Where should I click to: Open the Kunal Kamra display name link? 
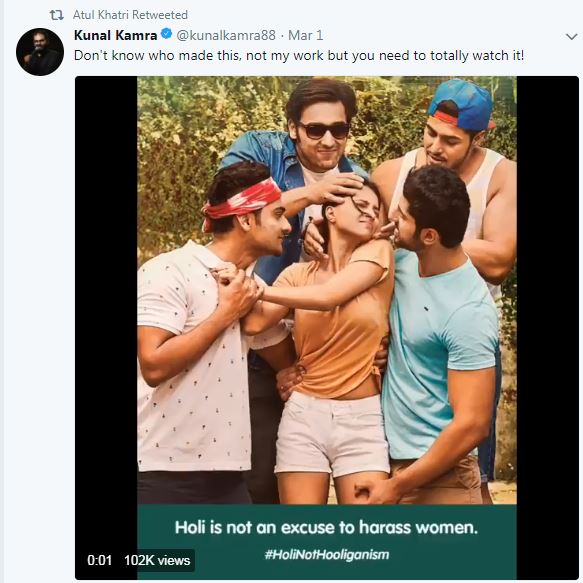[116, 35]
